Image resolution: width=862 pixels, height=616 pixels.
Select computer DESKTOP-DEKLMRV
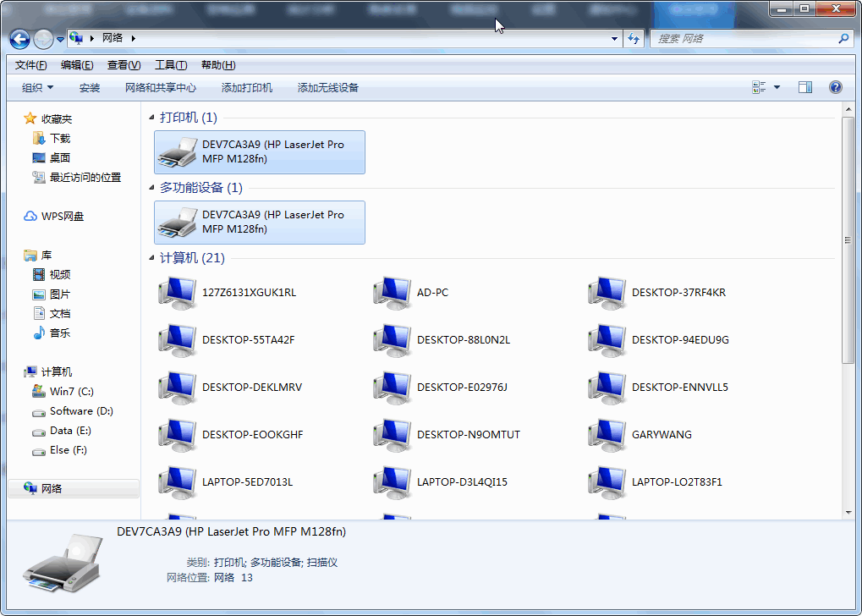(231, 388)
